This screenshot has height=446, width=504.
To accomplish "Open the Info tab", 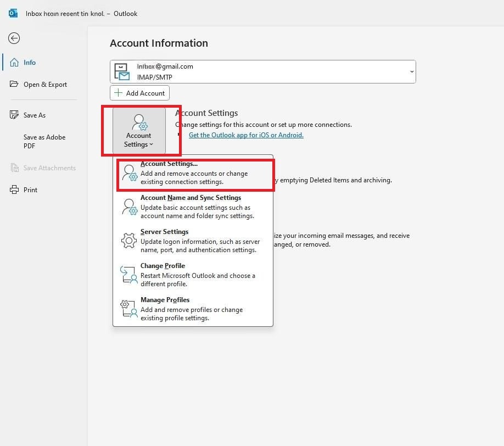I will 30,63.
